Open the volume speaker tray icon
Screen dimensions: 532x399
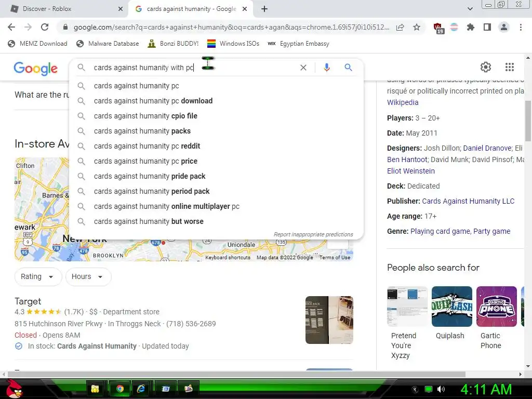(441, 389)
